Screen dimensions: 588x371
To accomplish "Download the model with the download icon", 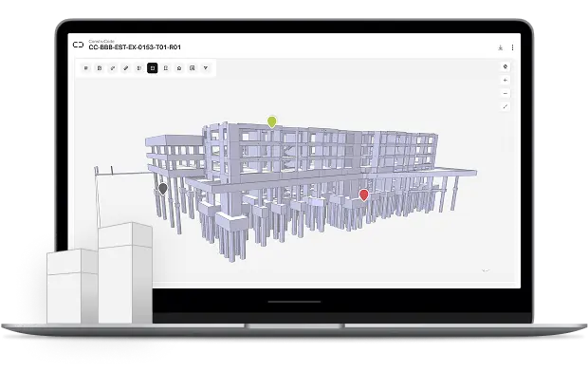I will (500, 47).
